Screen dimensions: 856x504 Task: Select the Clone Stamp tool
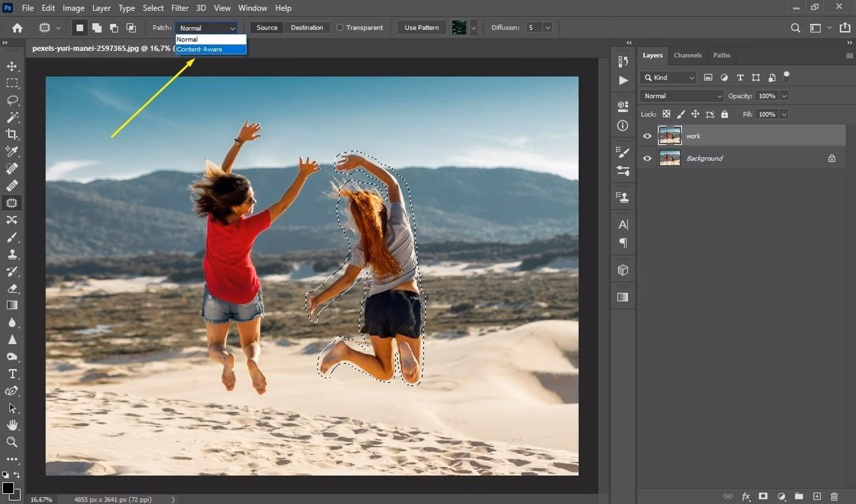(x=13, y=255)
